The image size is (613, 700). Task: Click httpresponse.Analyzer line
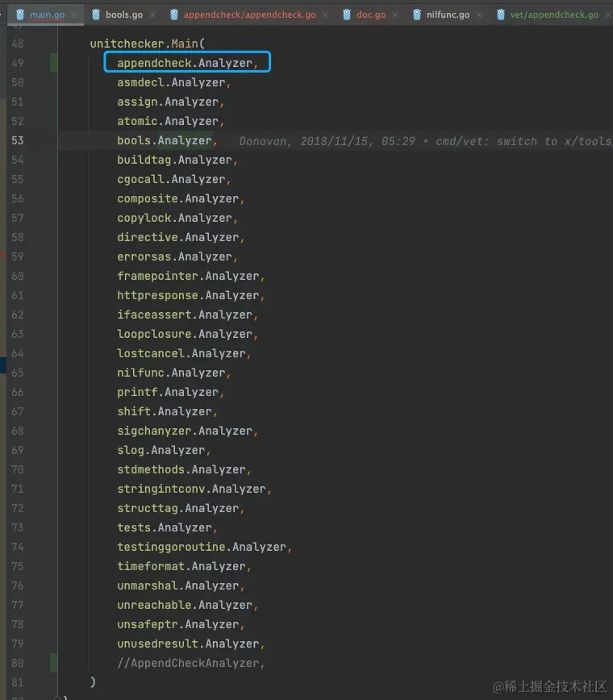191,295
